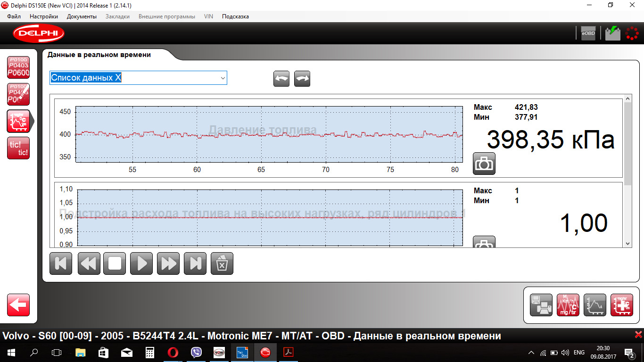Open the Файл menu
Screen dimensions: 644x362
(14, 16)
